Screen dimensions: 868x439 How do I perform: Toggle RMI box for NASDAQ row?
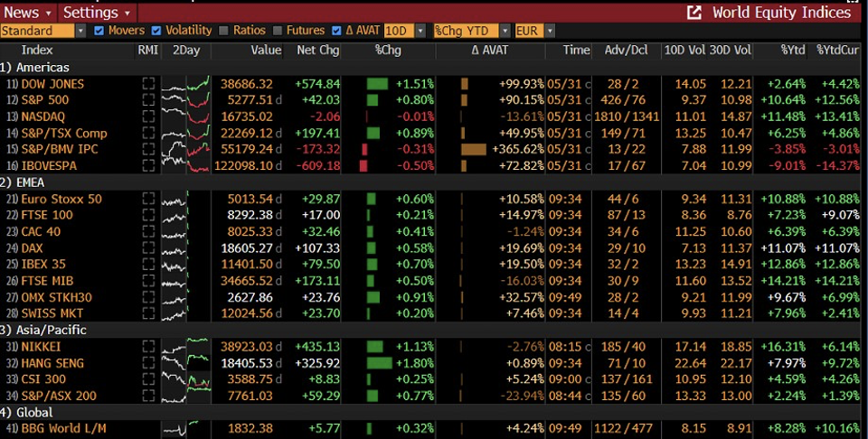[147, 117]
